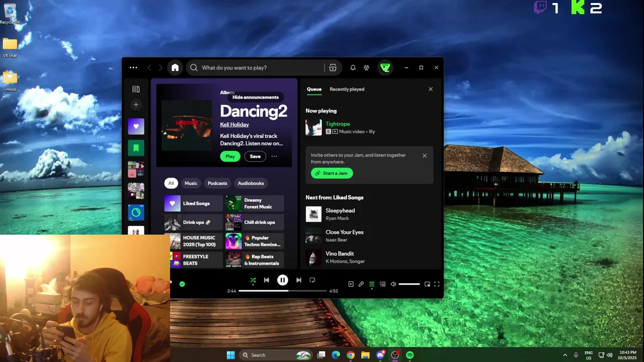The width and height of the screenshot is (644, 362).
Task: Switch to the Queue tab
Action: click(x=314, y=89)
